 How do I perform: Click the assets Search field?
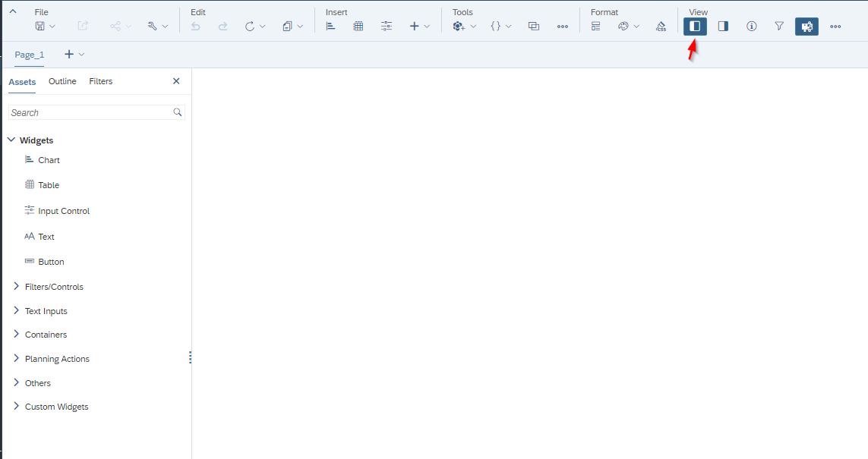tap(96, 112)
